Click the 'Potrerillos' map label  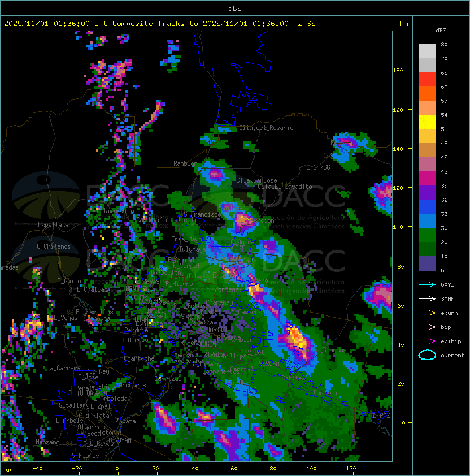tap(94, 312)
